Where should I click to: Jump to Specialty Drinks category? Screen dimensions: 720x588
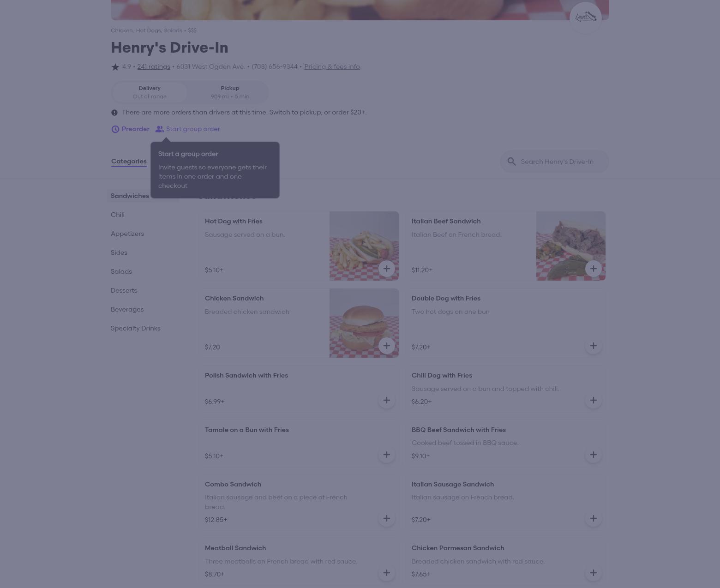pyautogui.click(x=136, y=328)
